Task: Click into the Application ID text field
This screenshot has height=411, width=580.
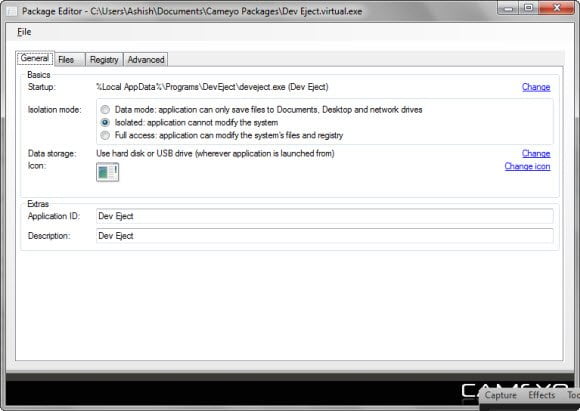Action: tap(324, 216)
